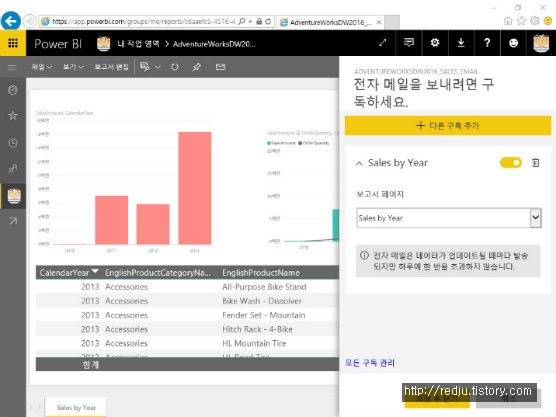
Task: Open the help question mark menu
Action: (487, 43)
